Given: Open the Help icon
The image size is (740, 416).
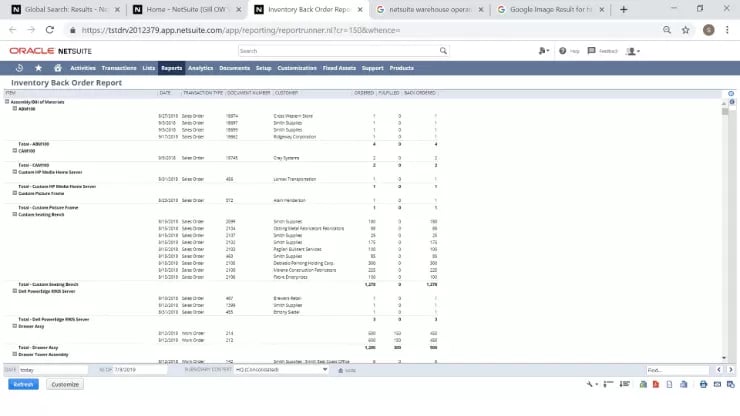Looking at the screenshot, I should [563, 51].
